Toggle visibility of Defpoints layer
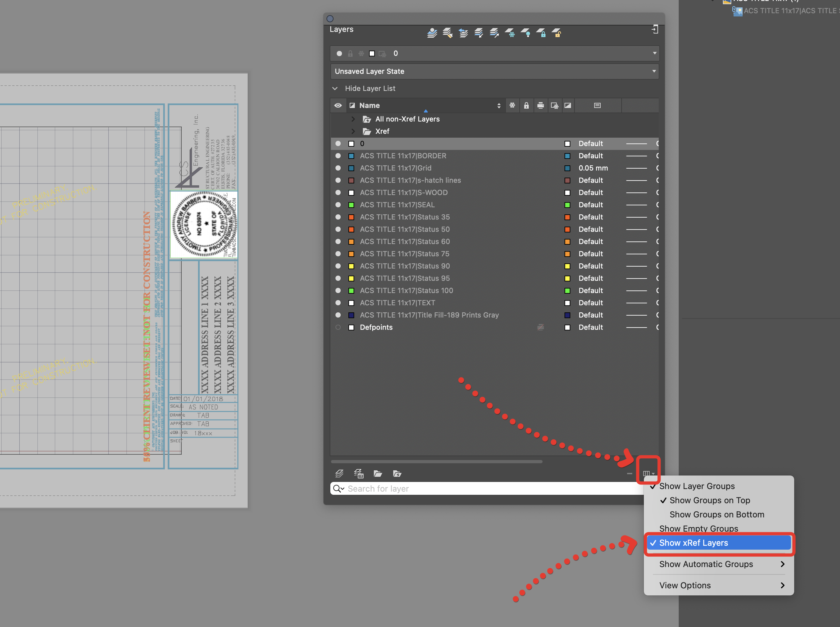The height and width of the screenshot is (627, 840). 338,327
